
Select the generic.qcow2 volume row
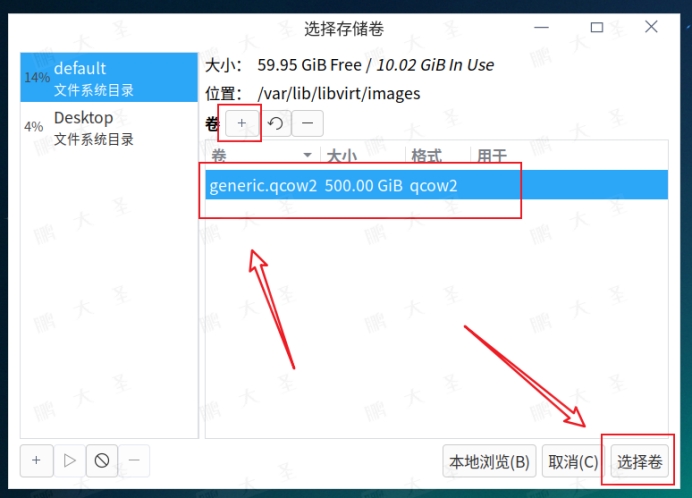point(436,185)
